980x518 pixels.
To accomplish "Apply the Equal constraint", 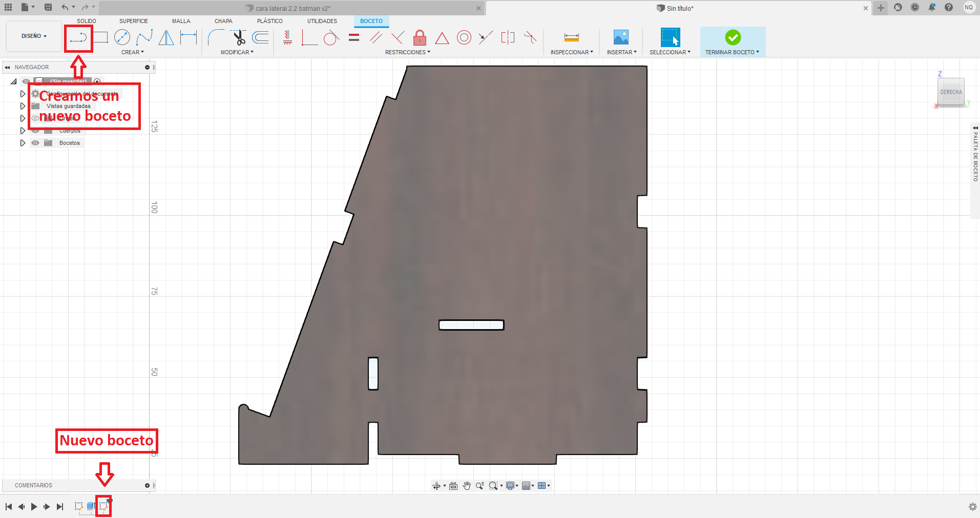I will pyautogui.click(x=354, y=37).
